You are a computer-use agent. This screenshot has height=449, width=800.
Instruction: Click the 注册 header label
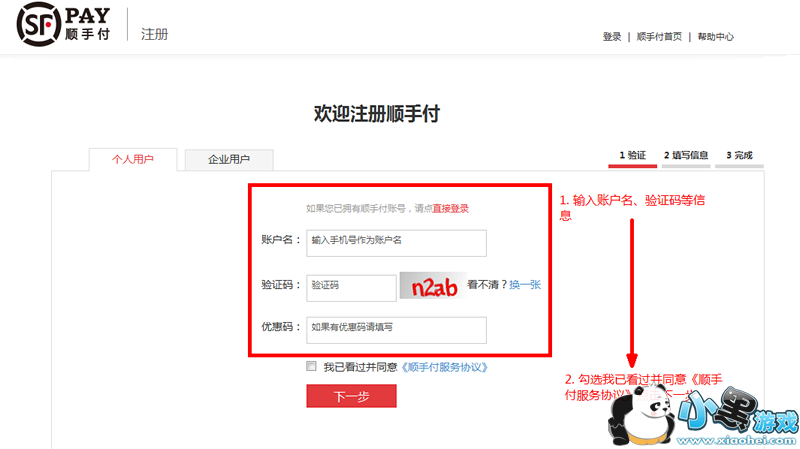(x=155, y=34)
